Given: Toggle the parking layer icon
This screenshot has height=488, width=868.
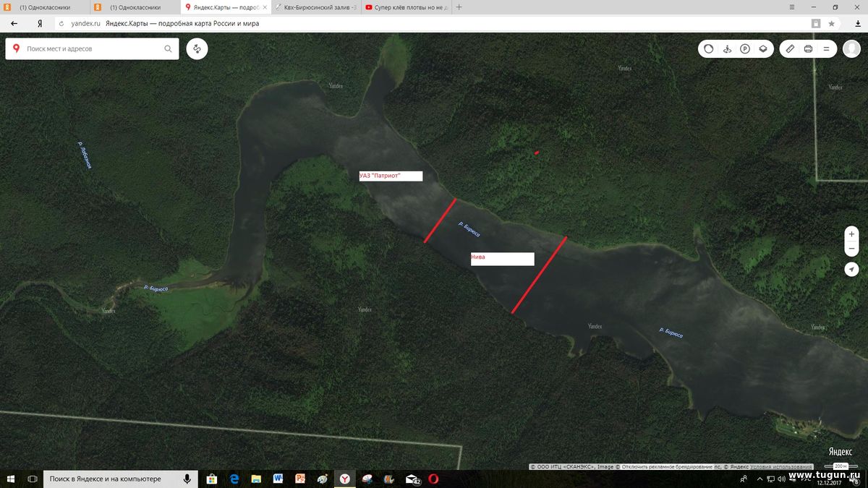Looking at the screenshot, I should 744,49.
